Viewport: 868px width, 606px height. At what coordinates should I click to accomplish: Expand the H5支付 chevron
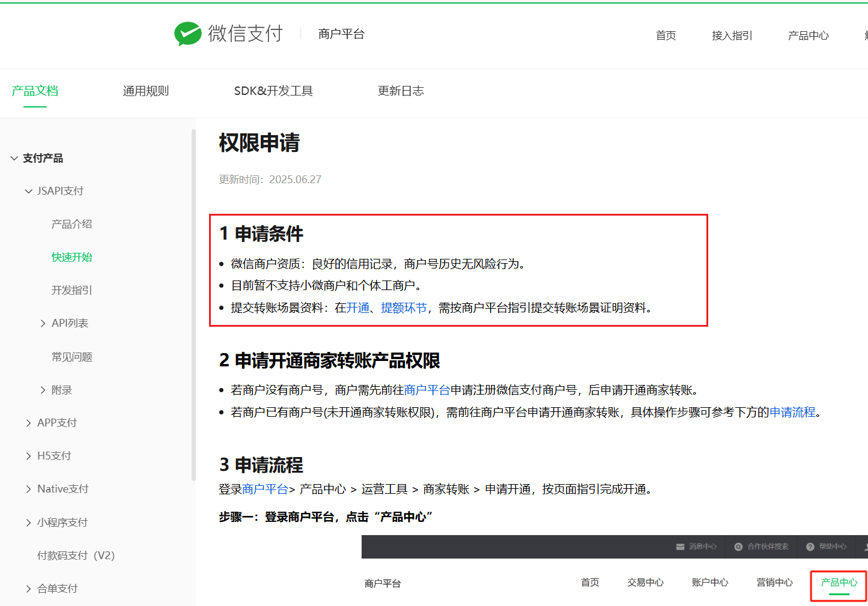[x=28, y=456]
